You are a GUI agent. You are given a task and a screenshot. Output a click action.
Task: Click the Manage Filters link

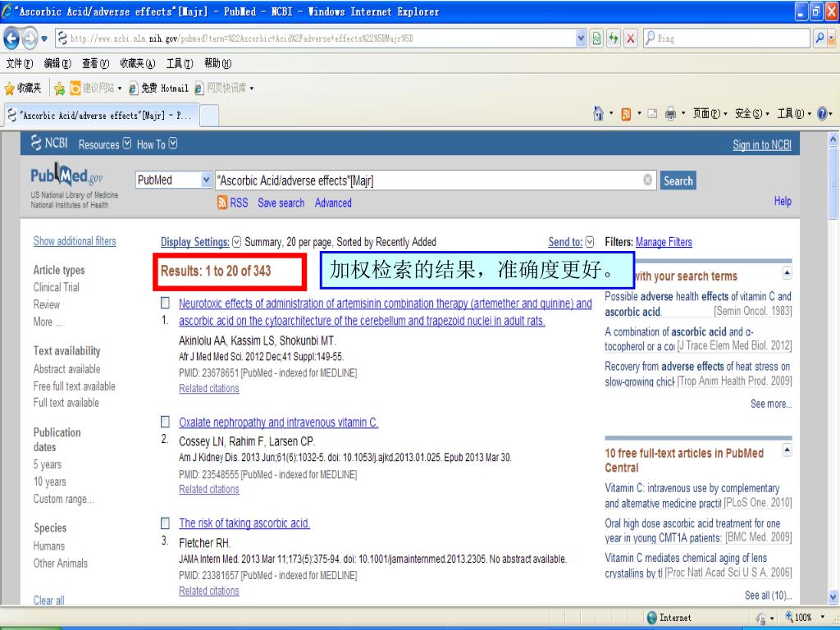[x=664, y=242]
